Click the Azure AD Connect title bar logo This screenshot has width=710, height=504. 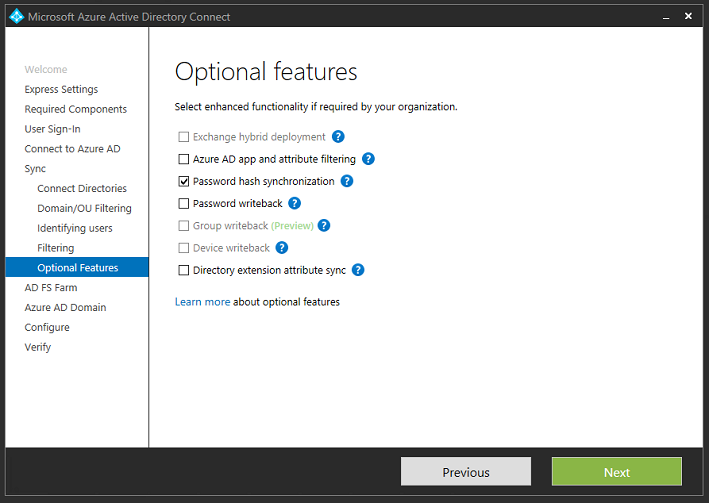click(16, 17)
